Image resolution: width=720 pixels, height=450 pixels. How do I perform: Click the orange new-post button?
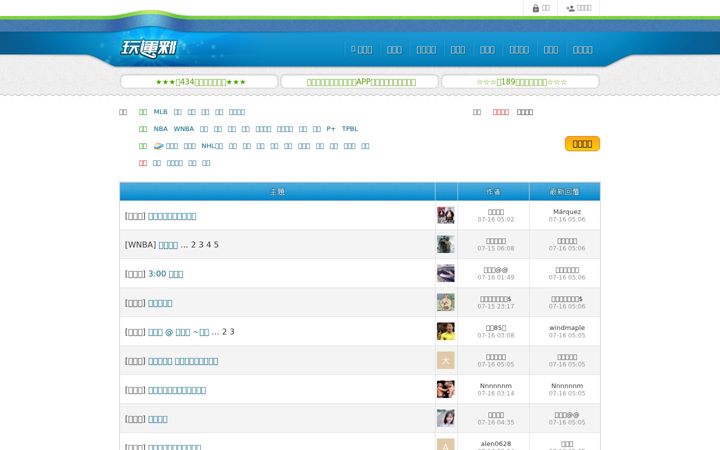(582, 144)
